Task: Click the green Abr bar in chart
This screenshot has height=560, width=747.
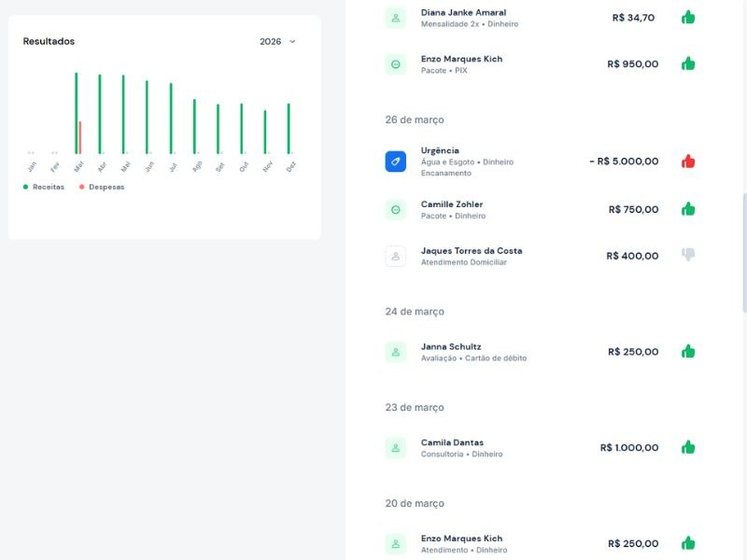Action: point(100,114)
